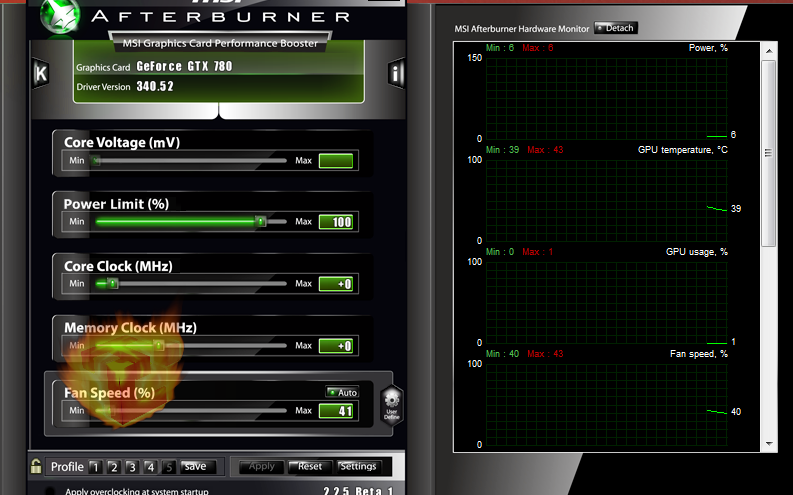This screenshot has height=495, width=793.
Task: Open the Kombustor K button
Action: (41, 74)
